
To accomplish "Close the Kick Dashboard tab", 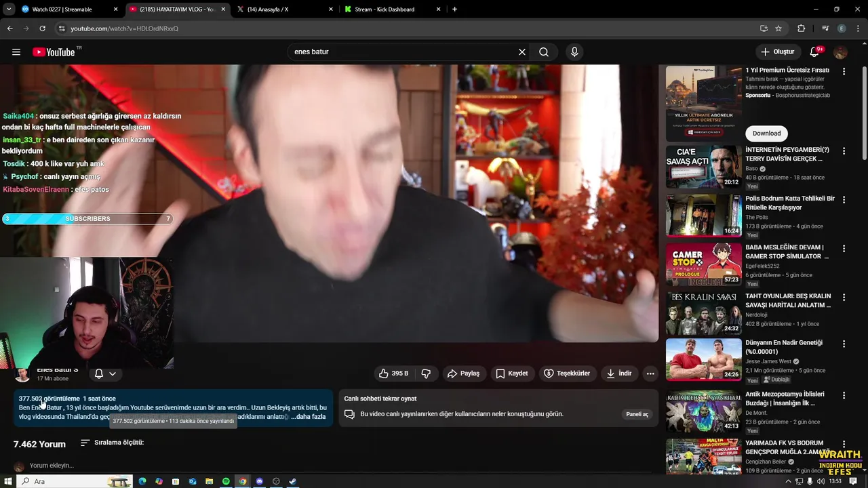I will [x=439, y=9].
